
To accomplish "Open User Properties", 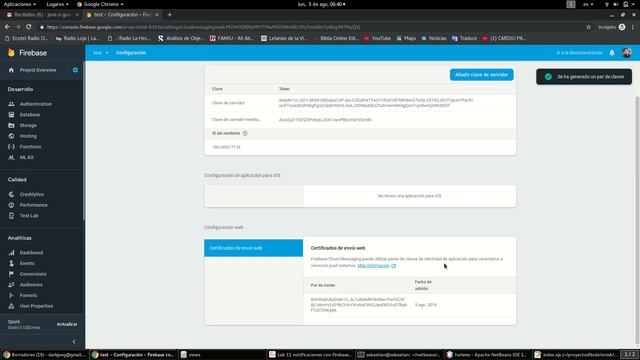I will [x=36, y=306].
